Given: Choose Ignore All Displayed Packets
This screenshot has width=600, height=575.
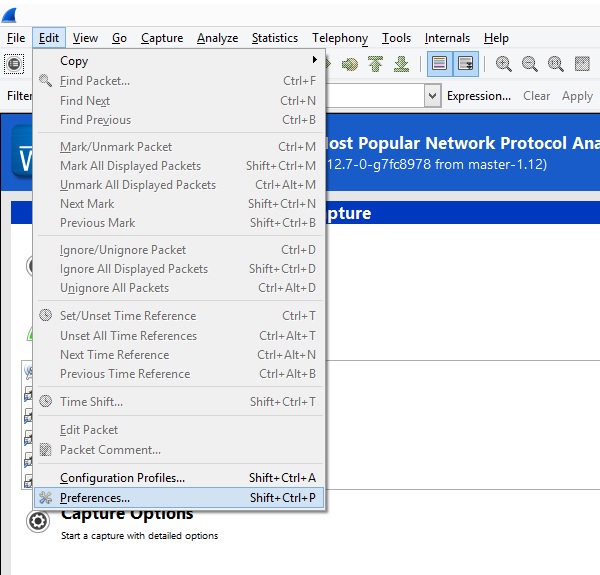Looking at the screenshot, I should (x=179, y=269).
